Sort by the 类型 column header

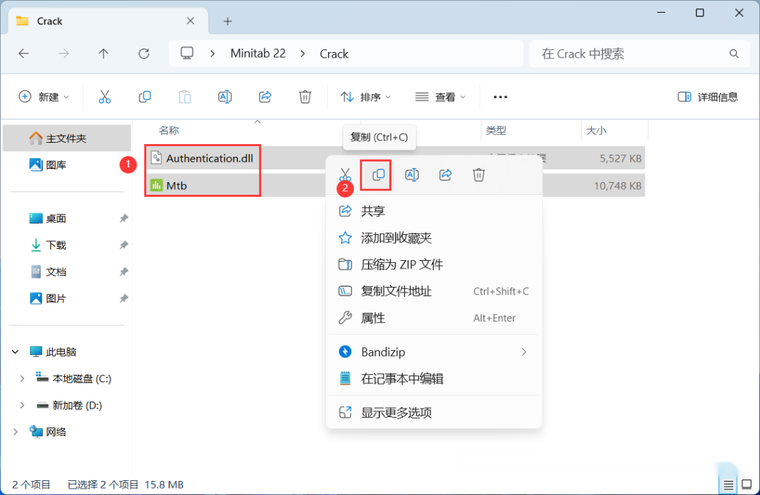click(496, 130)
